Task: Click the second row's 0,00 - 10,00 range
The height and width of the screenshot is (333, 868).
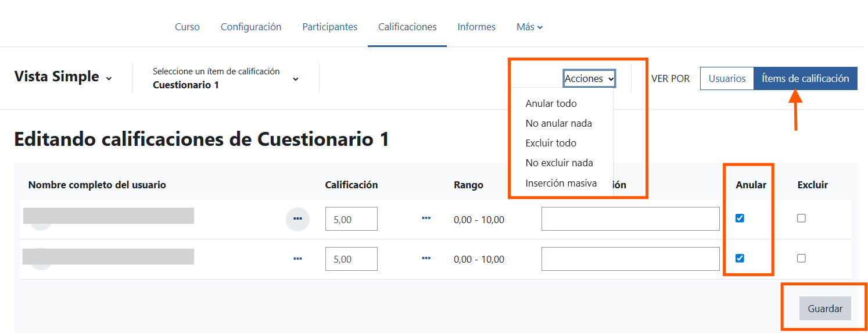Action: coord(479,259)
